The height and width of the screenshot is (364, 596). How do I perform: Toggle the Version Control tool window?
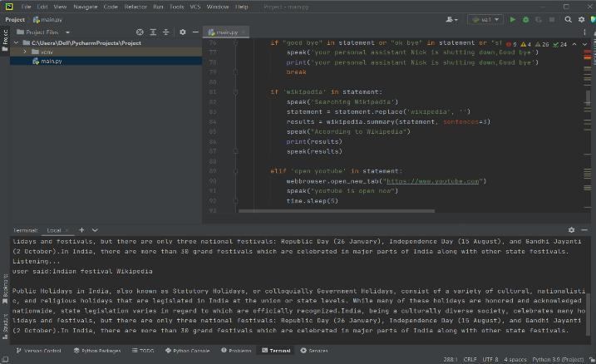point(38,351)
